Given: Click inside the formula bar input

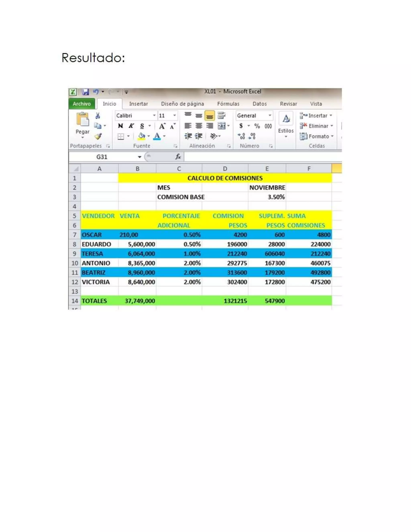Looking at the screenshot, I should 263,157.
